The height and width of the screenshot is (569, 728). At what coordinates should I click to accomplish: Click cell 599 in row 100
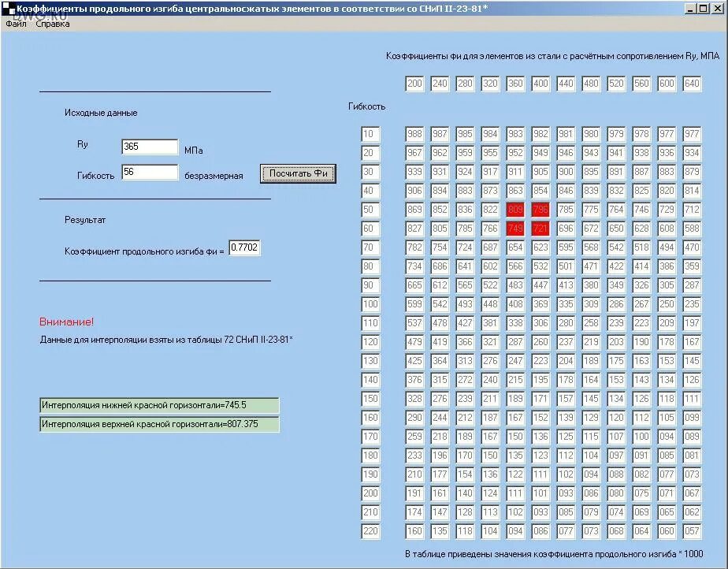[x=414, y=304]
